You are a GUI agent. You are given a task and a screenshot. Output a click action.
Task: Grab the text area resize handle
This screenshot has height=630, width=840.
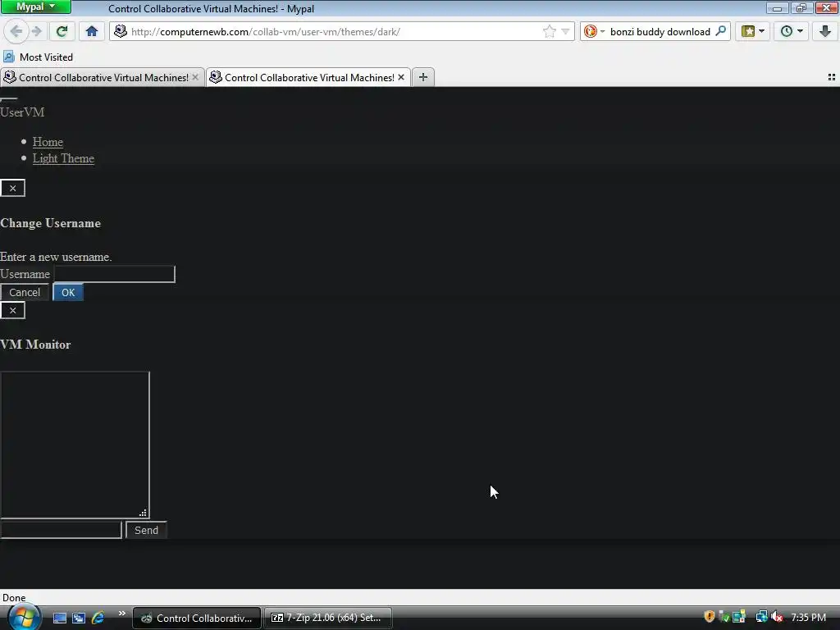(x=143, y=514)
